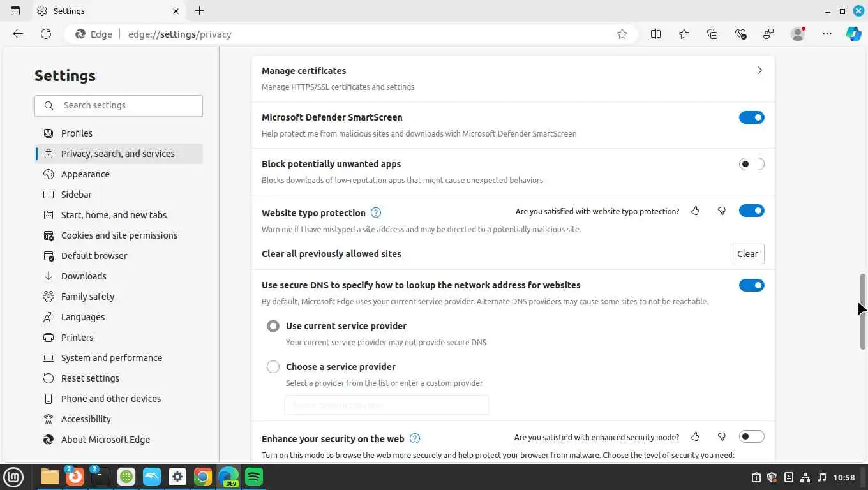Image resolution: width=868 pixels, height=490 pixels.
Task: Open Phone and other devices
Action: 119,399
